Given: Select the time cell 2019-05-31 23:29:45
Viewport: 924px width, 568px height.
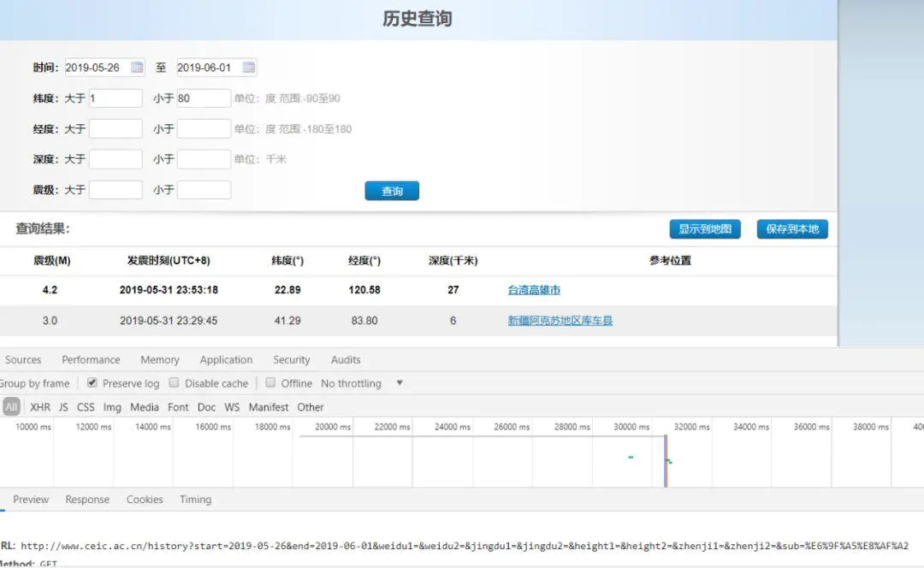Looking at the screenshot, I should (169, 321).
